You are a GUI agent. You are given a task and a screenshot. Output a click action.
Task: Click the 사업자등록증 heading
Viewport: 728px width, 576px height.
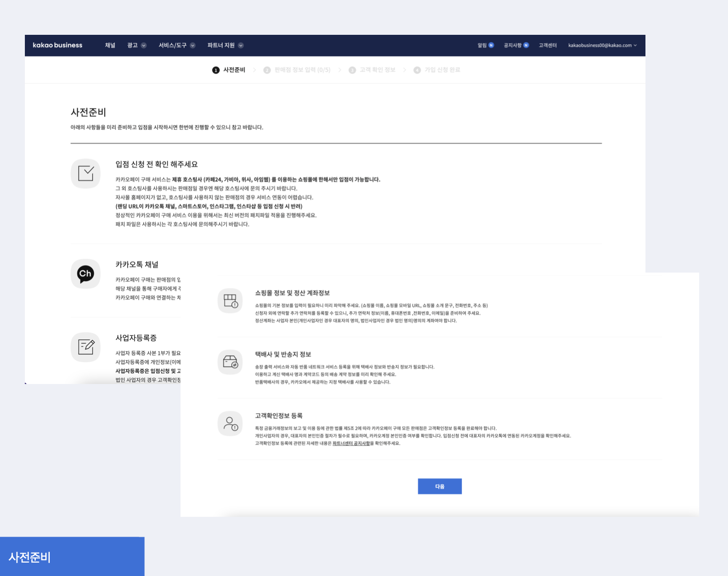(136, 338)
